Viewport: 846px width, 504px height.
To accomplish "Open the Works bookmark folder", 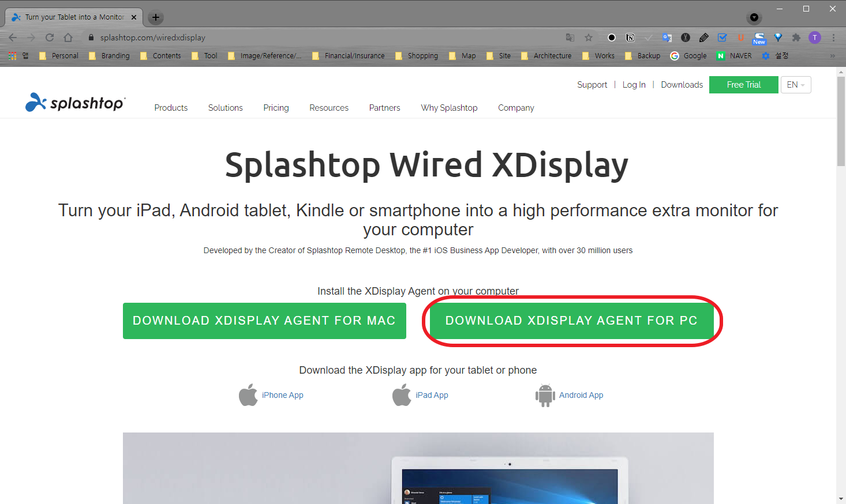I will point(598,56).
